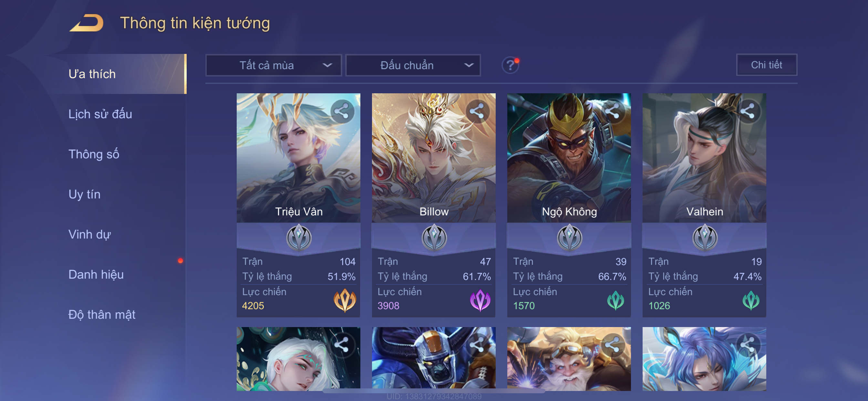The image size is (868, 401).
Task: Expand the Tất cả mùa season dropdown
Action: 273,65
